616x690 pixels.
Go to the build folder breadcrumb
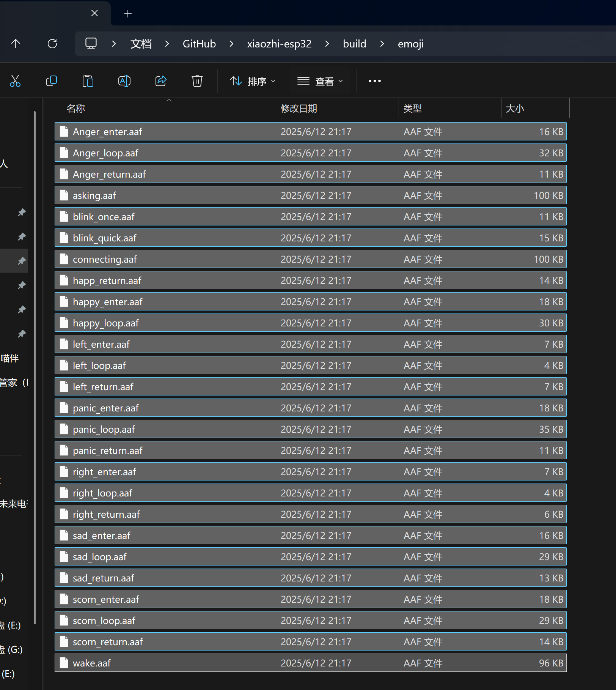354,44
